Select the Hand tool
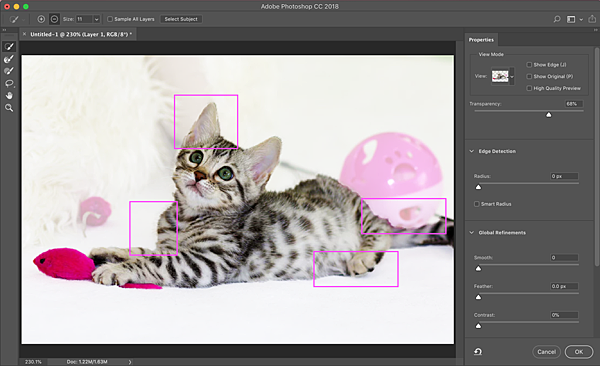600x366 pixels. pos(9,95)
